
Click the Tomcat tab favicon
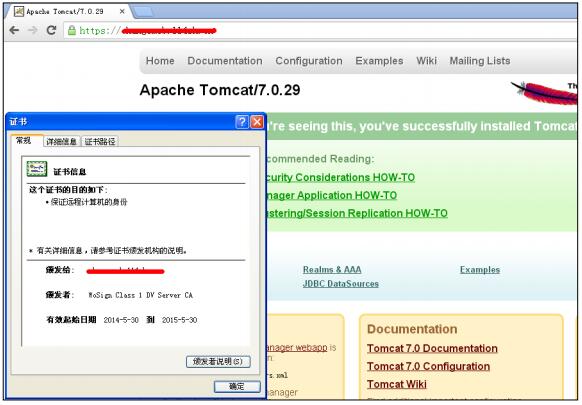coord(19,12)
